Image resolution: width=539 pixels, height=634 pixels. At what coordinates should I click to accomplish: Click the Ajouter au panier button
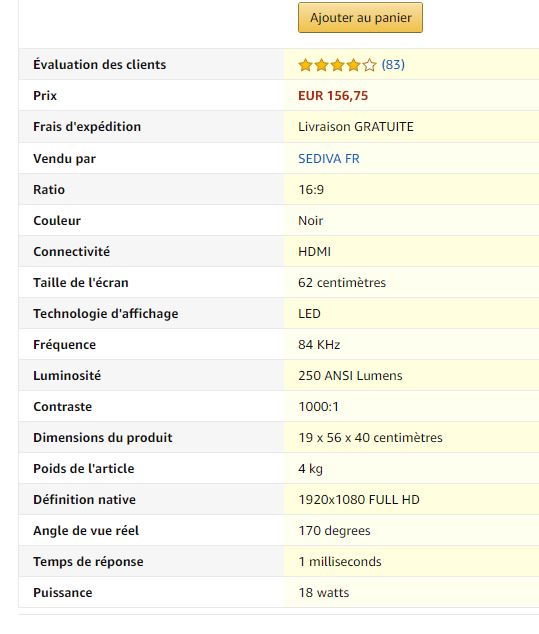point(360,17)
